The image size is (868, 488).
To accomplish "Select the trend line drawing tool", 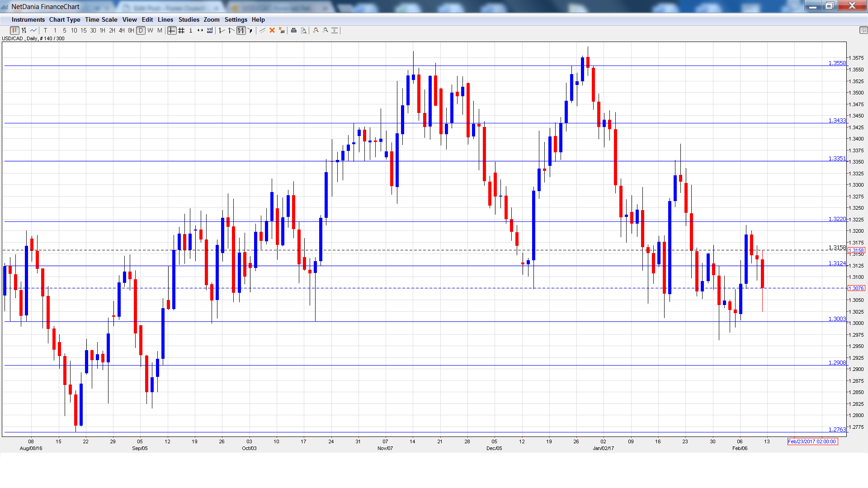I will click(x=262, y=31).
